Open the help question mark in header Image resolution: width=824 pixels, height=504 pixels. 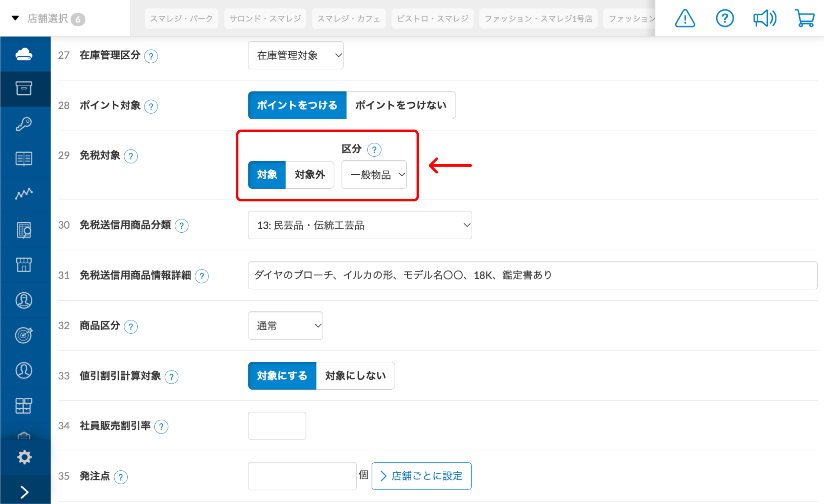pos(725,18)
